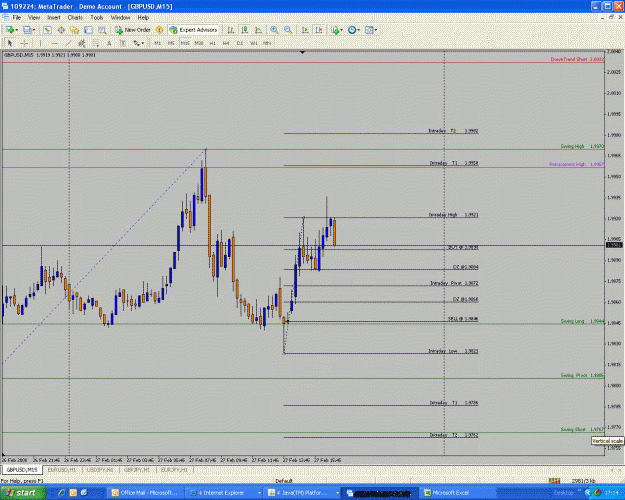Switch to the GBPJPY,H1 chart tab
Screen dimensions: 625x500
(x=137, y=470)
